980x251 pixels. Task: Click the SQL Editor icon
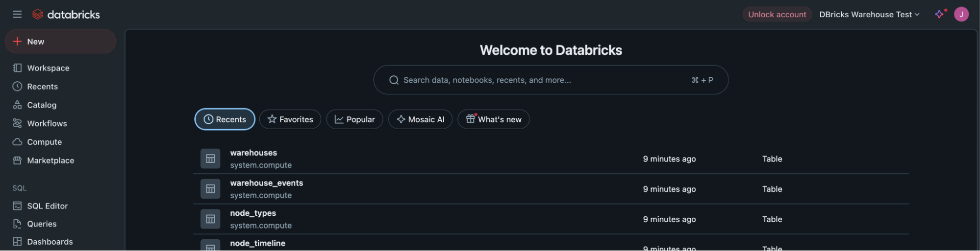tap(17, 206)
